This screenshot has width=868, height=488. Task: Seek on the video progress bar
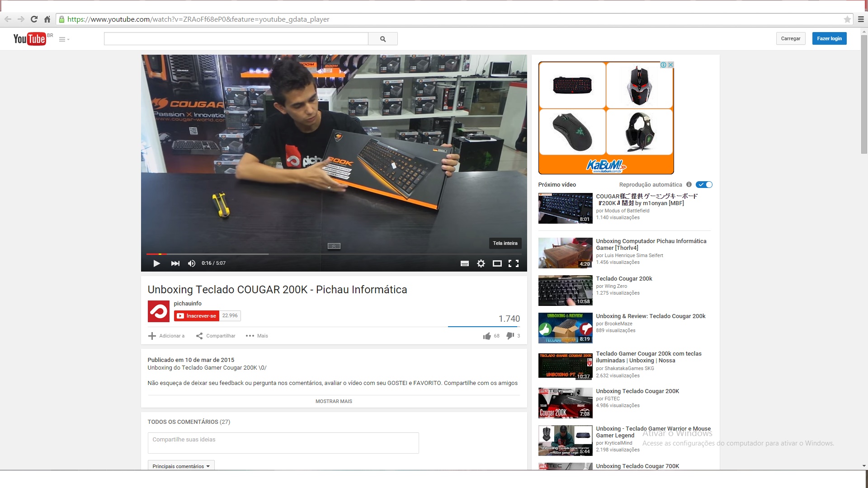point(334,254)
